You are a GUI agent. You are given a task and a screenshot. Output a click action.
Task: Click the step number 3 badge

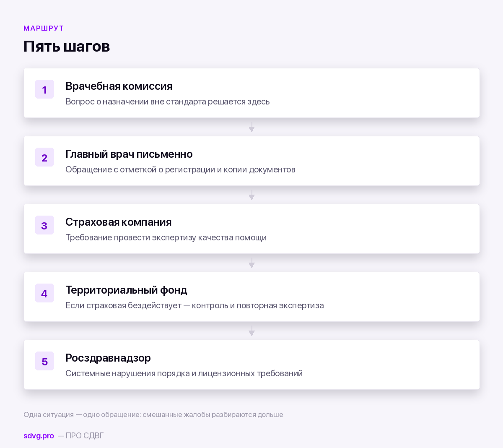tap(44, 225)
